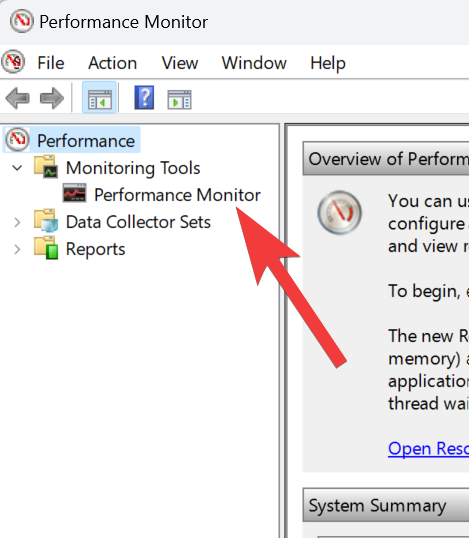Click the 'To begin,' text in overview

pyautogui.click(x=424, y=292)
